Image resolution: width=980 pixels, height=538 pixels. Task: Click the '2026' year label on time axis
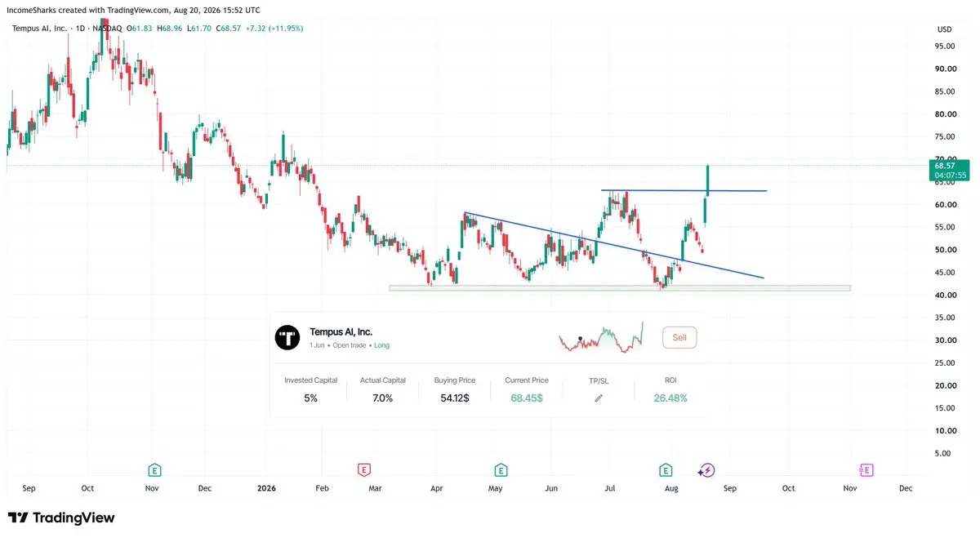(x=266, y=488)
